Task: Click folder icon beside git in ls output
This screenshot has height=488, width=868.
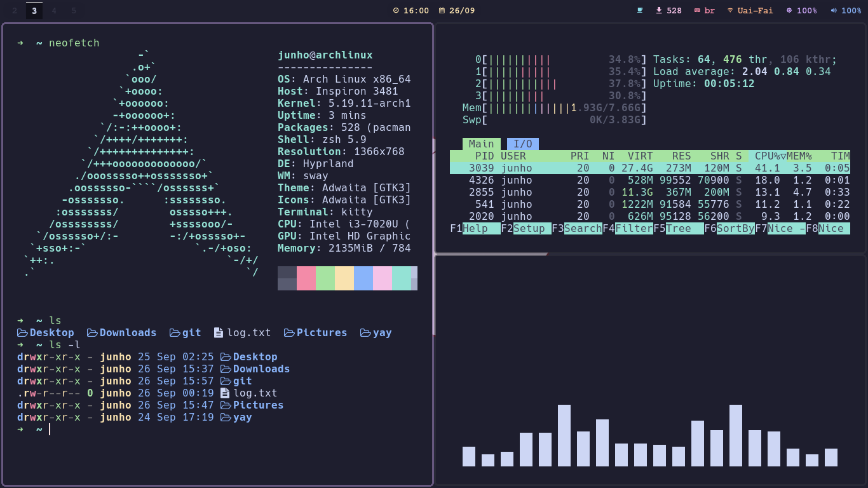Action: pyautogui.click(x=175, y=332)
